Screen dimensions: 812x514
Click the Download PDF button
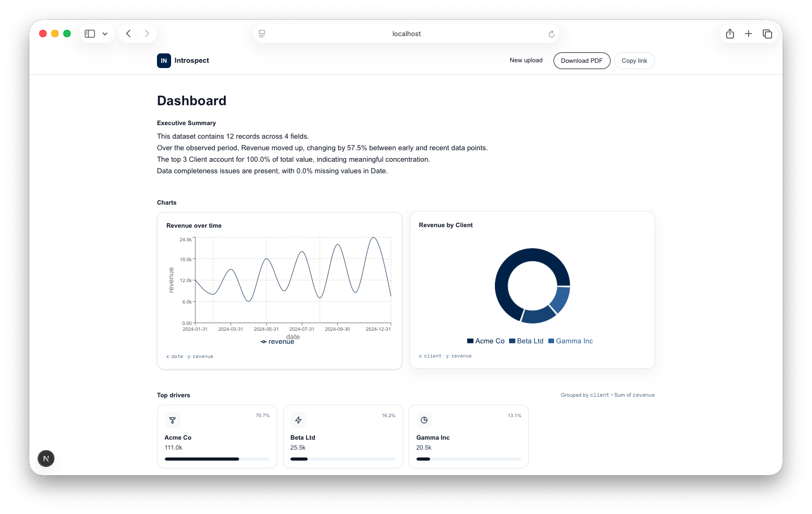click(582, 61)
